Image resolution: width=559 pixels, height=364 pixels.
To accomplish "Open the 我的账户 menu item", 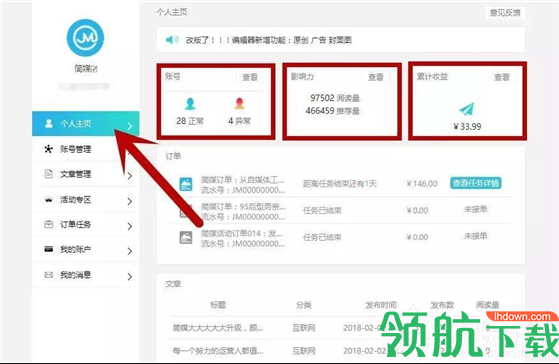I will 86,249.
